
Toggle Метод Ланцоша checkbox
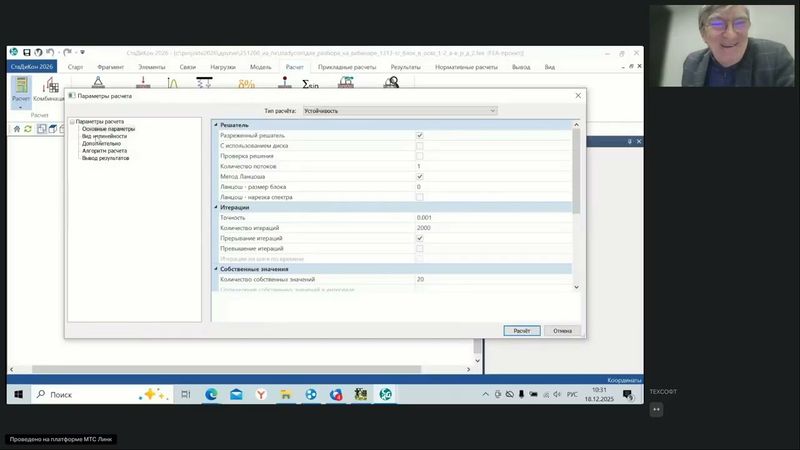click(420, 176)
